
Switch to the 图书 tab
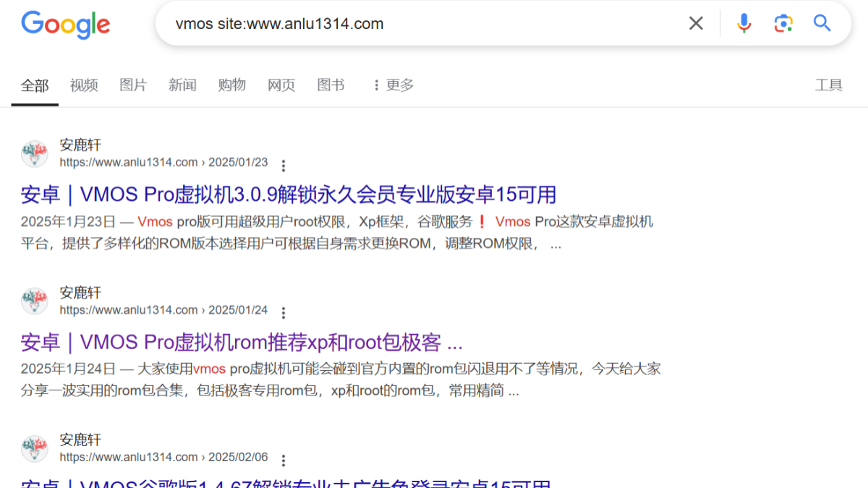331,85
